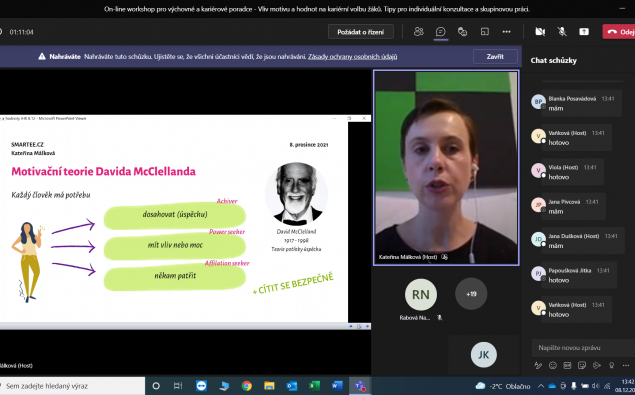Expand the +19 additional participants bubble
Image resolution: width=635 pixels, height=395 pixels.
coord(471,294)
